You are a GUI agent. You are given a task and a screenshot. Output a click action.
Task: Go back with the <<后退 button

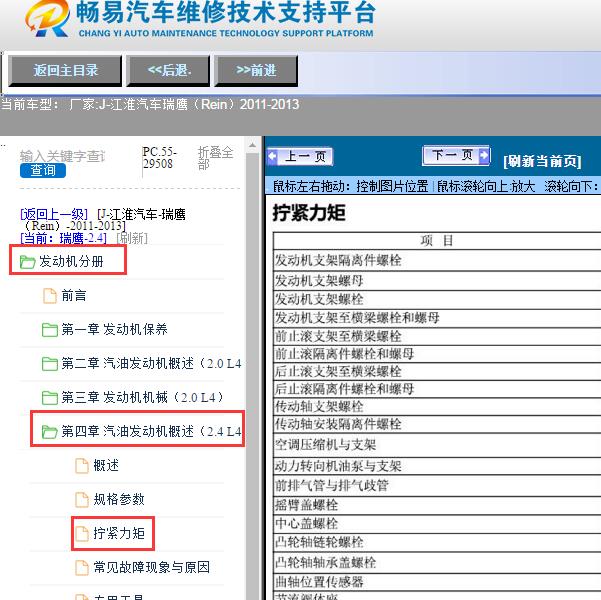(x=168, y=71)
